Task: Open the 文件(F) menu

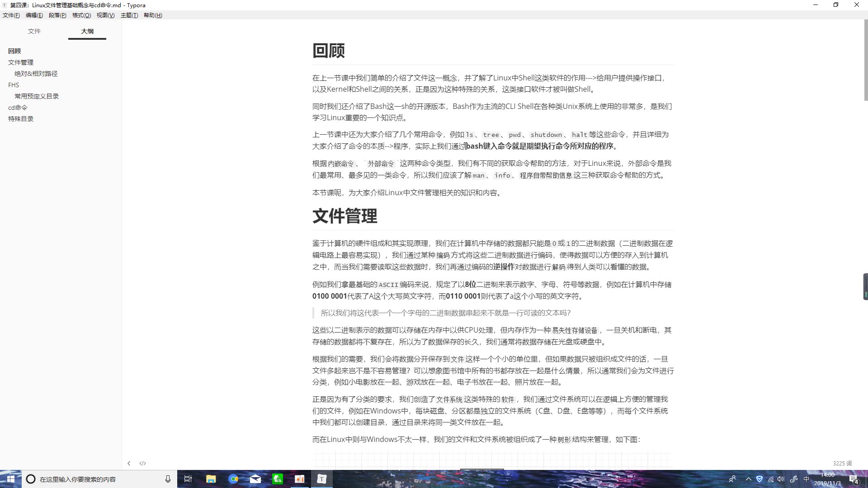Action: tap(11, 15)
